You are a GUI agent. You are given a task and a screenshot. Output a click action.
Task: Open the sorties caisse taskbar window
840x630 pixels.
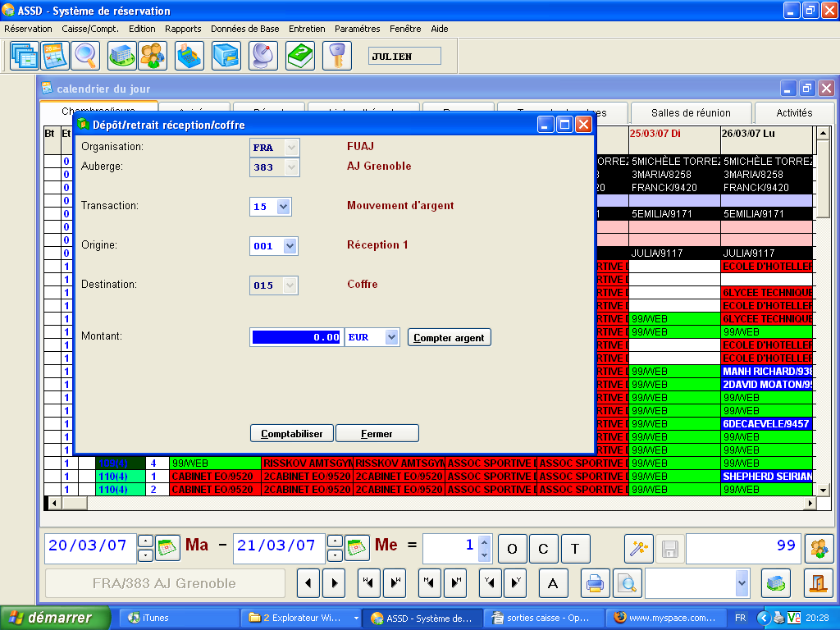pos(544,618)
